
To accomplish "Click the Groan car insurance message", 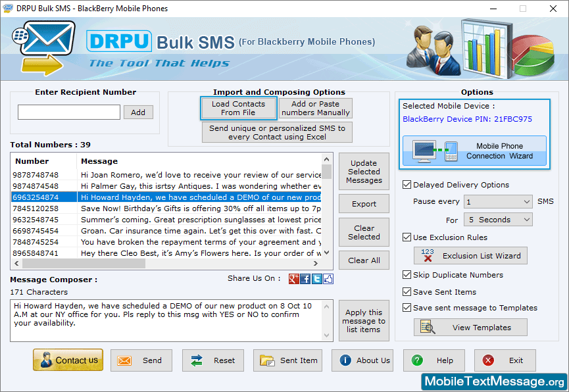I will pyautogui.click(x=201, y=231).
